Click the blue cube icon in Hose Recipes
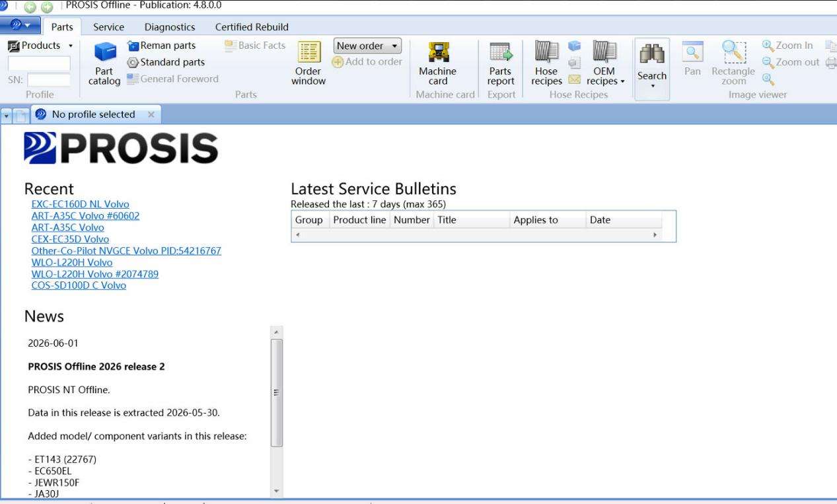837x504 pixels. coord(574,47)
